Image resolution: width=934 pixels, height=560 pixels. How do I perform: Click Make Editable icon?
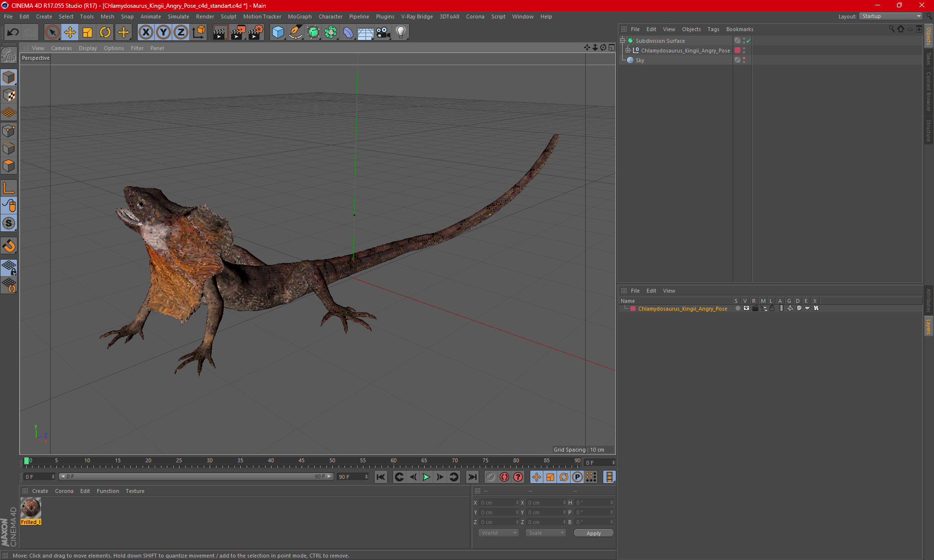point(9,55)
